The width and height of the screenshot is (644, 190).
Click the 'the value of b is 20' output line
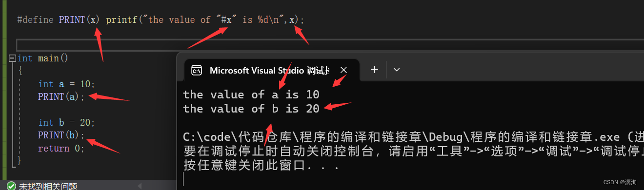pyautogui.click(x=251, y=108)
